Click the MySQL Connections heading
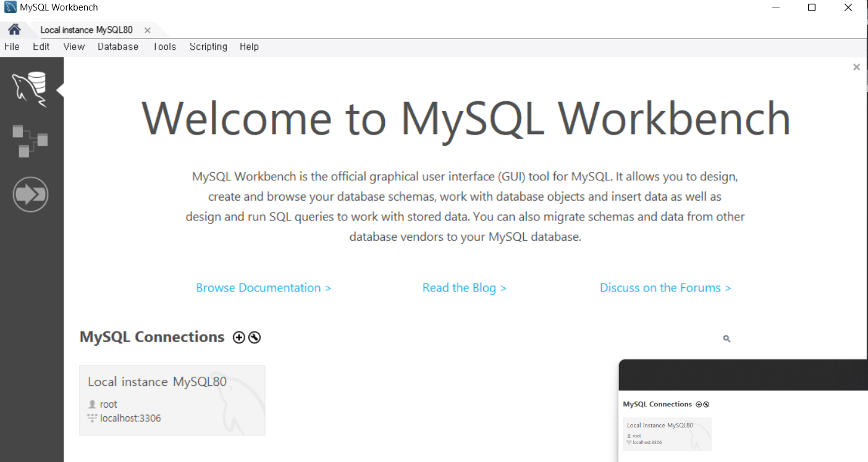Screen dimensions: 868x462 [152, 337]
